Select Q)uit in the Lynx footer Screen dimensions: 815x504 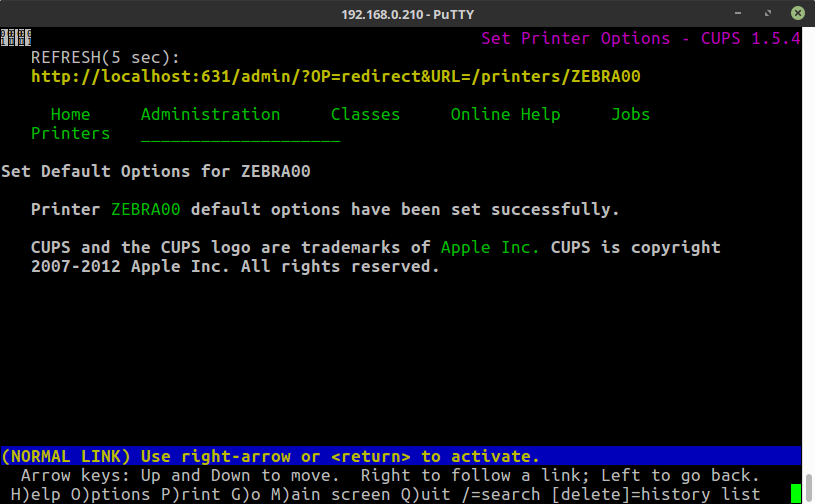(410, 494)
